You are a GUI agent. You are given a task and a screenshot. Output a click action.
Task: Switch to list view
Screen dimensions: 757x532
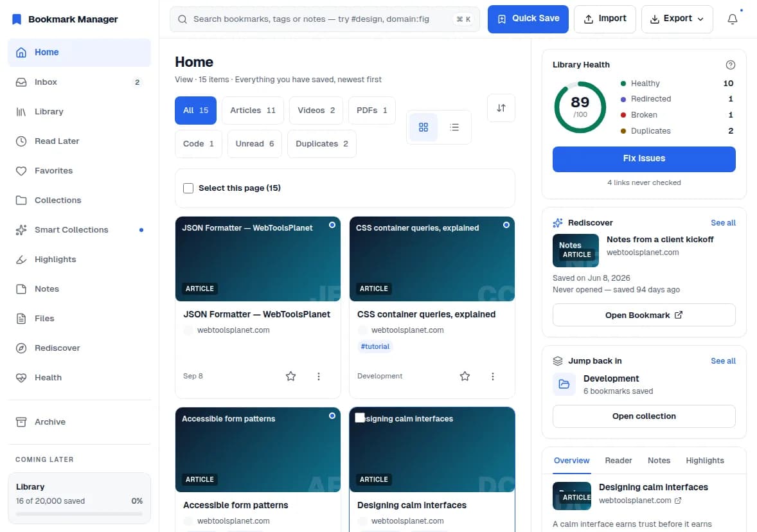[454, 127]
